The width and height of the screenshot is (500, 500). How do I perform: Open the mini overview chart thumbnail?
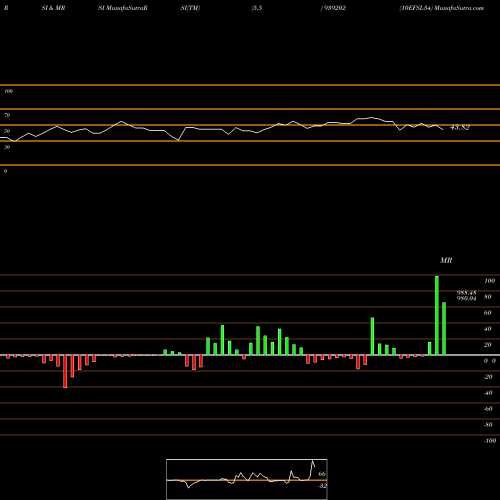(247, 479)
